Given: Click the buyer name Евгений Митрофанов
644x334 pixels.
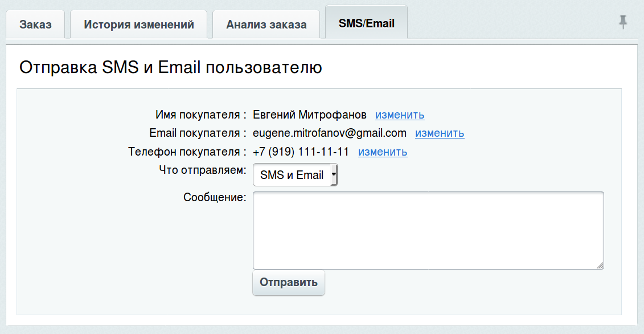Looking at the screenshot, I should [310, 115].
